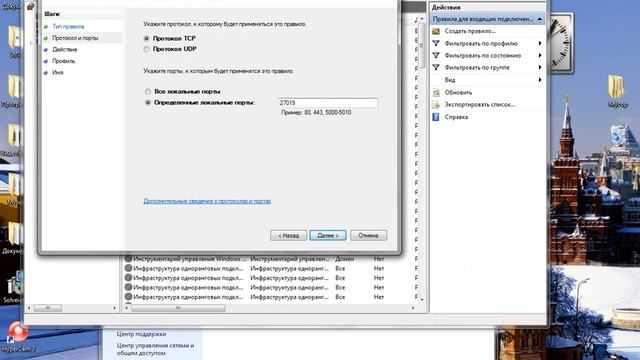Open the HyperCam 3 desktop shortcut

[x=18, y=337]
